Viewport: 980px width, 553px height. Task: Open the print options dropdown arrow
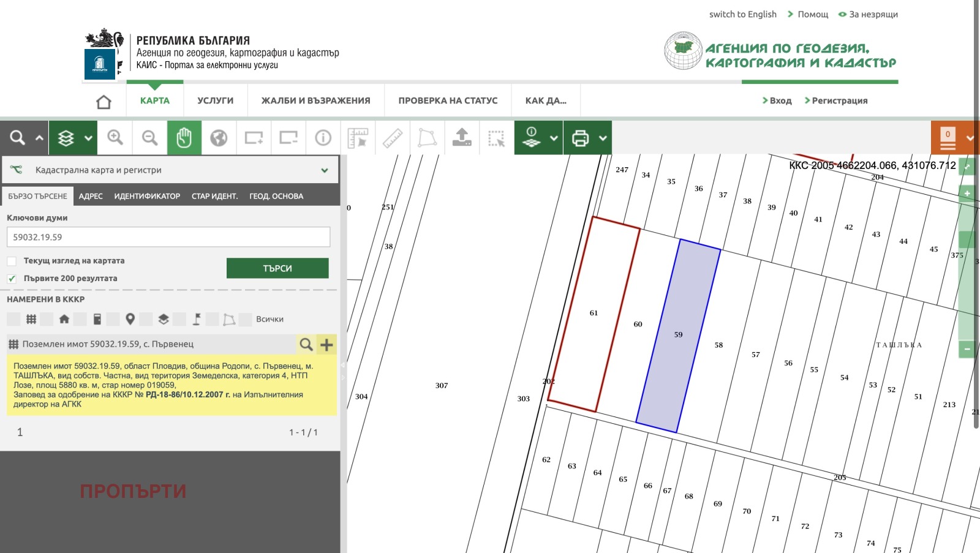click(603, 138)
